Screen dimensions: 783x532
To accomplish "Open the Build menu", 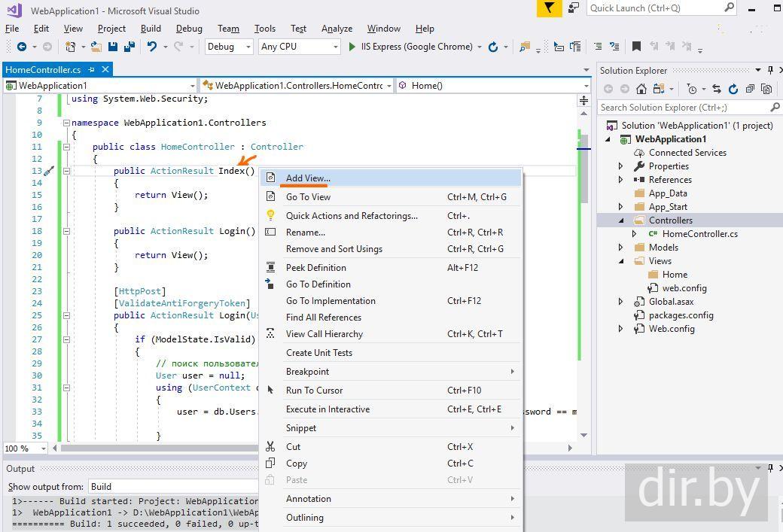I will (x=151, y=29).
